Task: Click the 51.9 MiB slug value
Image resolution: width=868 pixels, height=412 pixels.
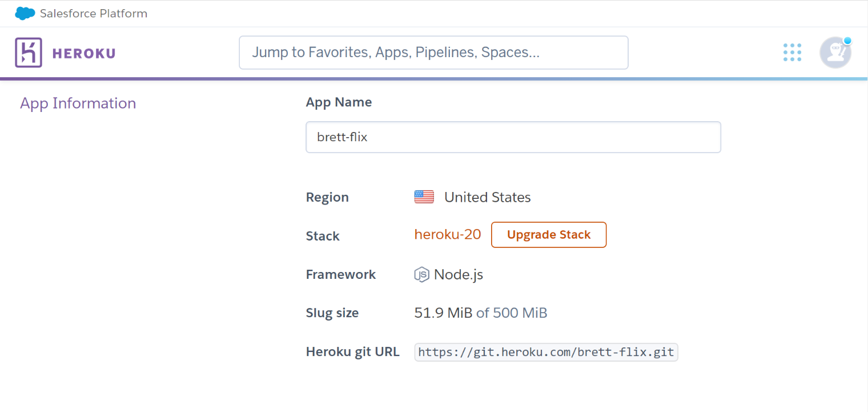Action: [444, 313]
